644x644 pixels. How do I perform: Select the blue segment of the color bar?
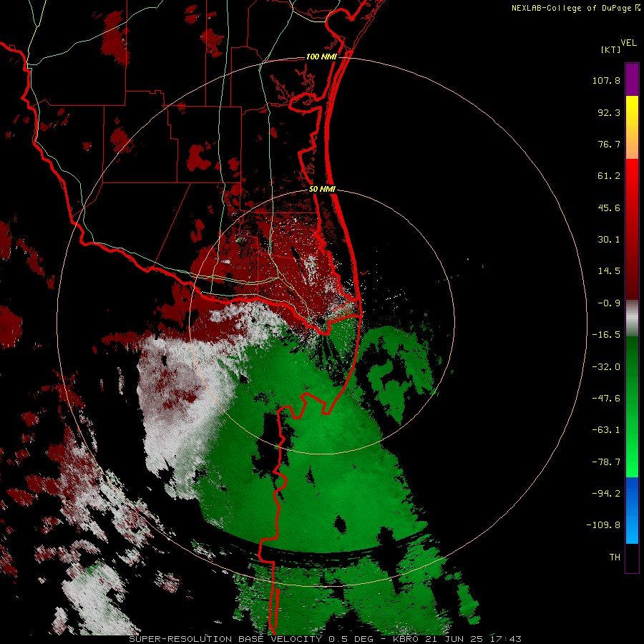[x=632, y=510]
